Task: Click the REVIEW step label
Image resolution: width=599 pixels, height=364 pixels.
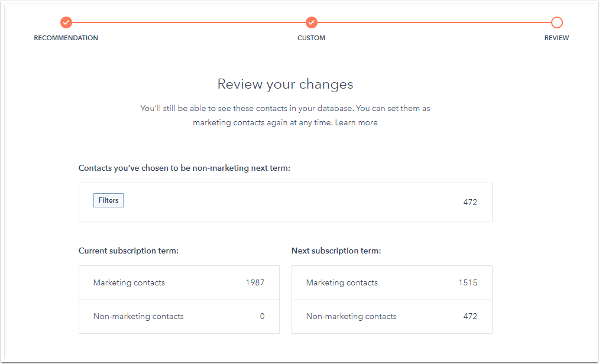Action: coord(556,38)
